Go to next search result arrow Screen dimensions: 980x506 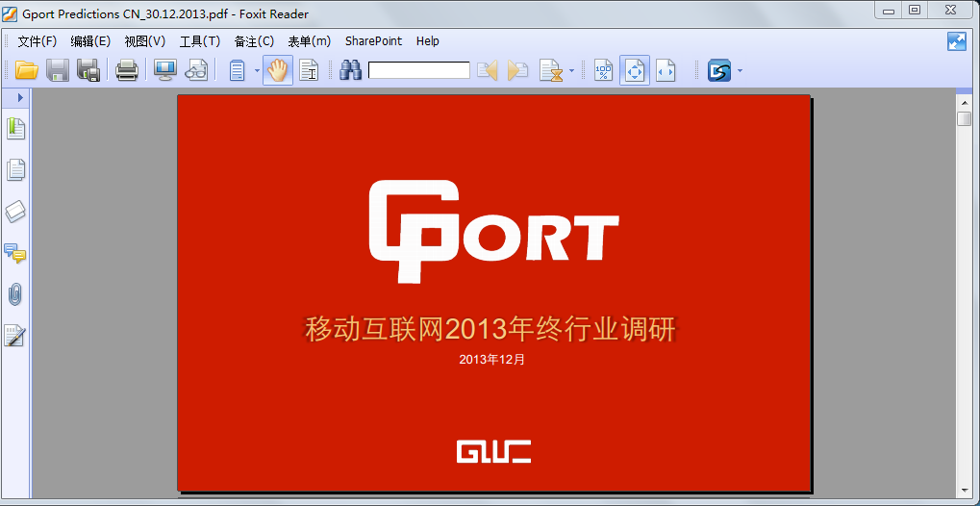(x=517, y=70)
